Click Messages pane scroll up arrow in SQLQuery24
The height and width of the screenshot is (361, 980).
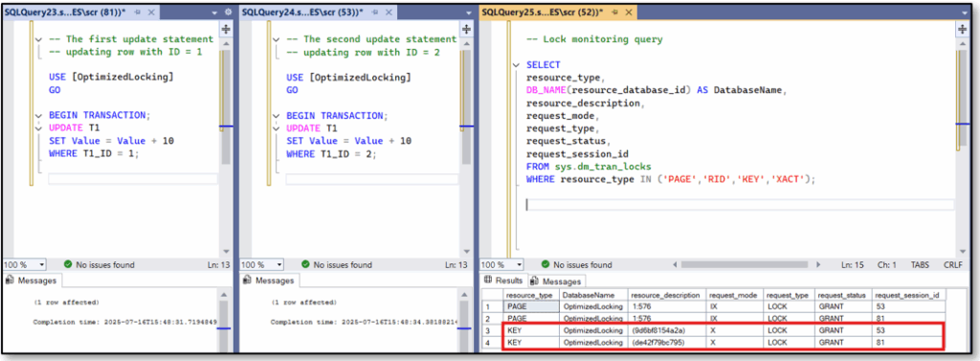(464, 294)
